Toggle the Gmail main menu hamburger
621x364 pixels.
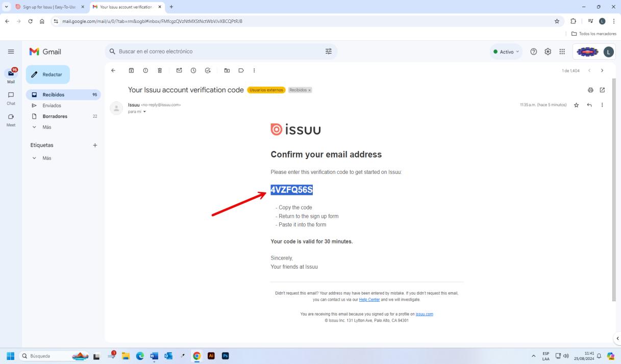11,51
